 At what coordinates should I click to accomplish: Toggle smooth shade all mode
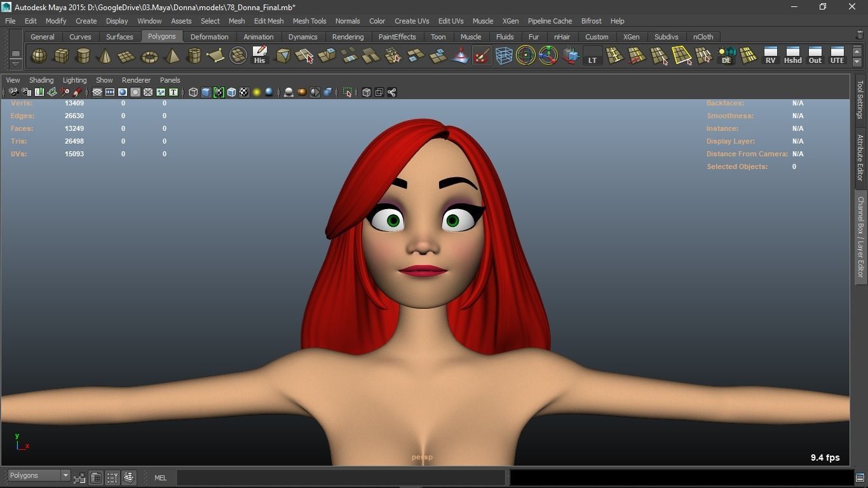click(206, 93)
